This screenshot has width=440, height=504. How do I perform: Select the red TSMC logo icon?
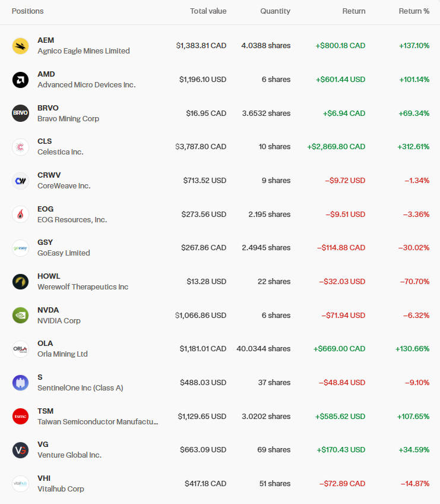(x=20, y=416)
